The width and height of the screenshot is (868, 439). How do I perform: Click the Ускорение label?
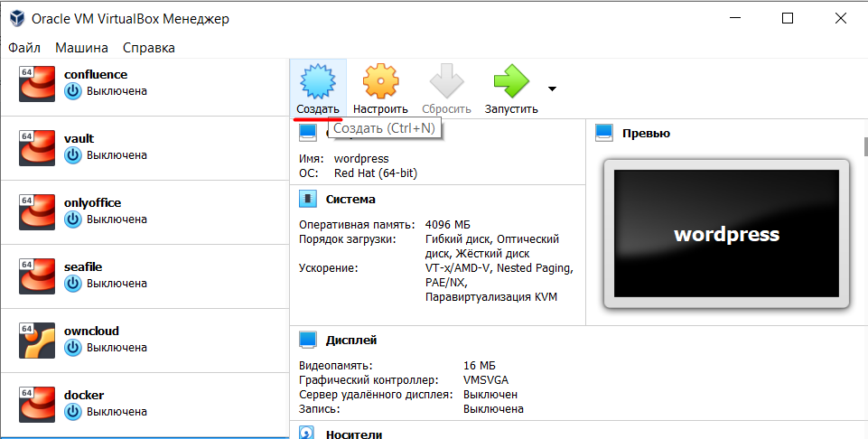(x=329, y=268)
